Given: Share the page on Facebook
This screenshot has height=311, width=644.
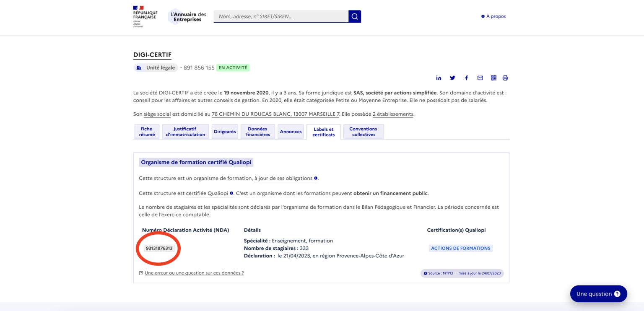Looking at the screenshot, I should tap(466, 78).
